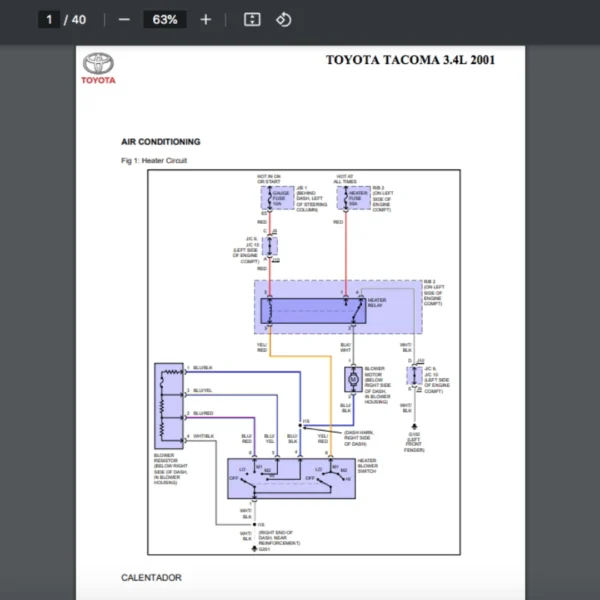The width and height of the screenshot is (600, 600).
Task: Click the fit to page icon
Action: click(x=252, y=19)
